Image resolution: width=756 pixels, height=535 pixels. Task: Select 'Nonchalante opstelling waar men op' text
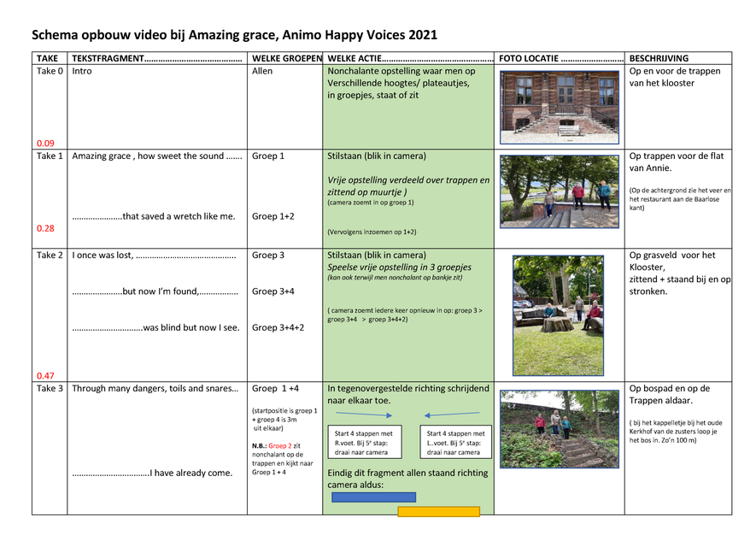401,71
